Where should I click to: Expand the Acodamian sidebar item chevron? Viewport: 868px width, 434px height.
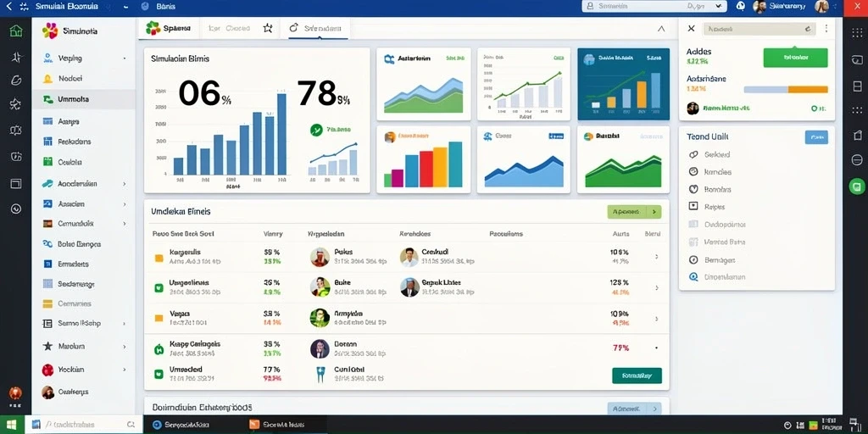click(124, 184)
